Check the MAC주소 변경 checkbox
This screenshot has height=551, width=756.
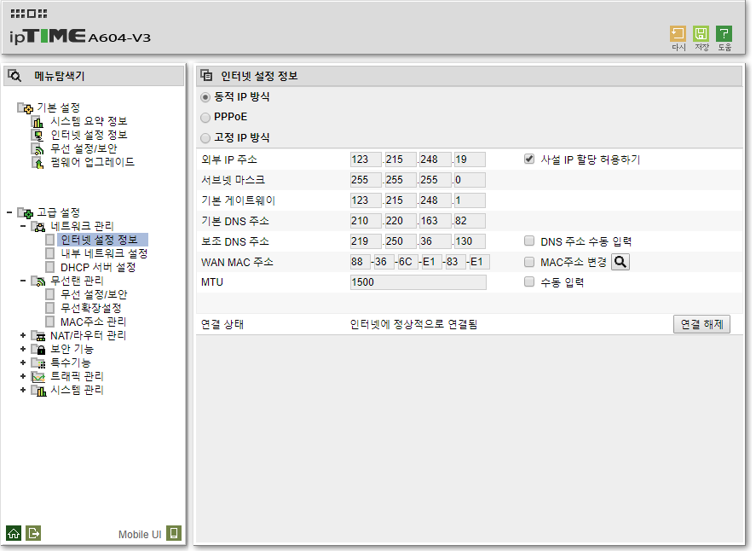pos(529,262)
